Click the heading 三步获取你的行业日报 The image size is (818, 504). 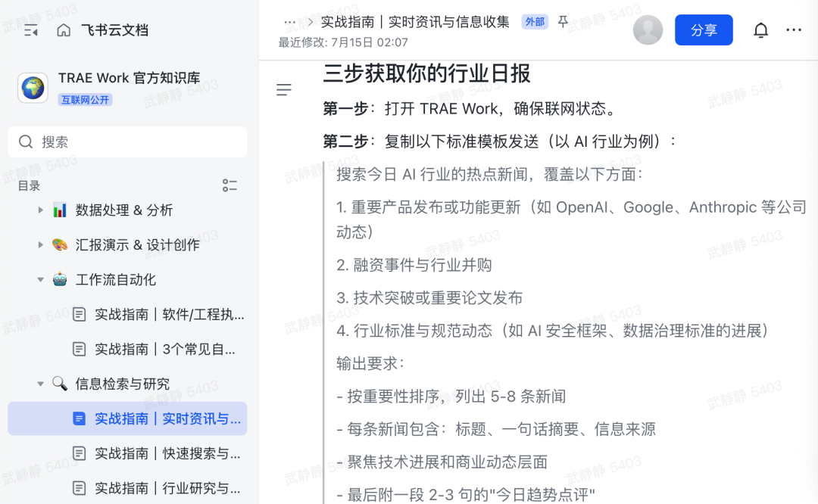[426, 73]
